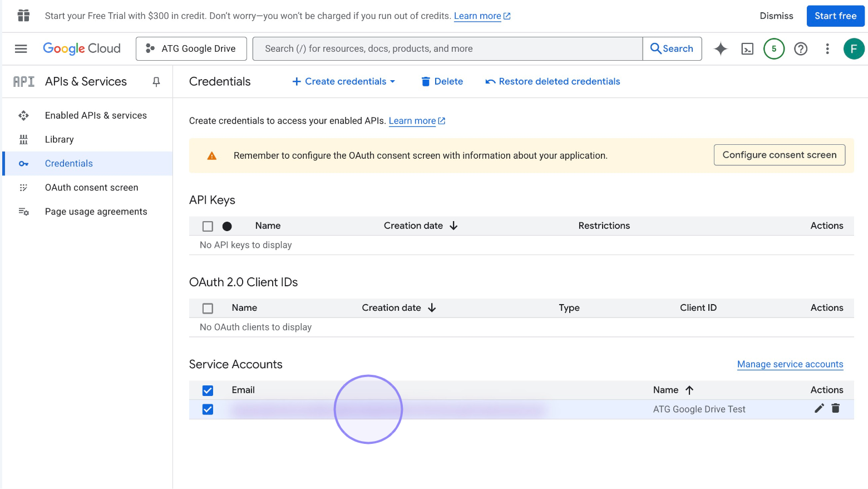Image resolution: width=868 pixels, height=489 pixels.
Task: Open the ATG Google Drive project selector
Action: (191, 48)
